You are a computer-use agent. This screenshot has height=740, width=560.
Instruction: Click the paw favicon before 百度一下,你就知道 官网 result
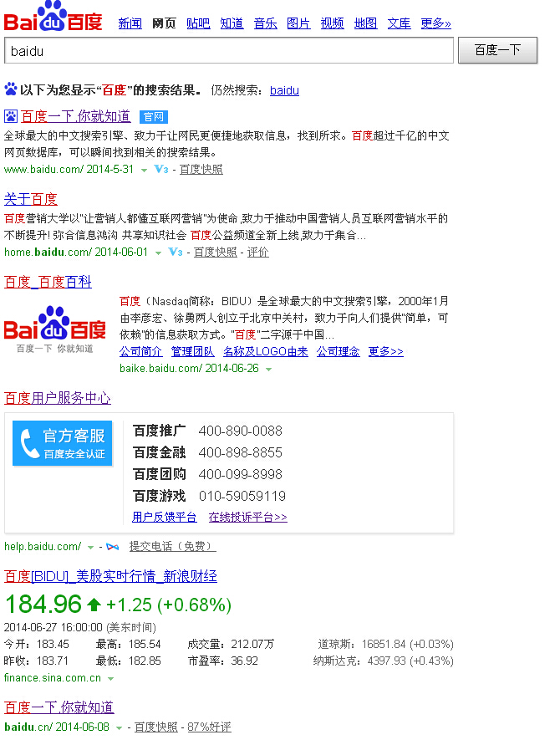[10, 116]
